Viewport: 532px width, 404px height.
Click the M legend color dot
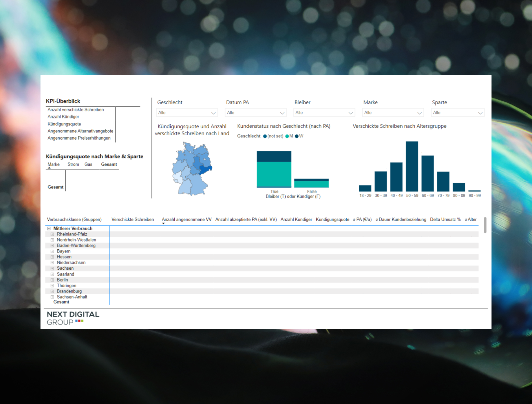(287, 136)
